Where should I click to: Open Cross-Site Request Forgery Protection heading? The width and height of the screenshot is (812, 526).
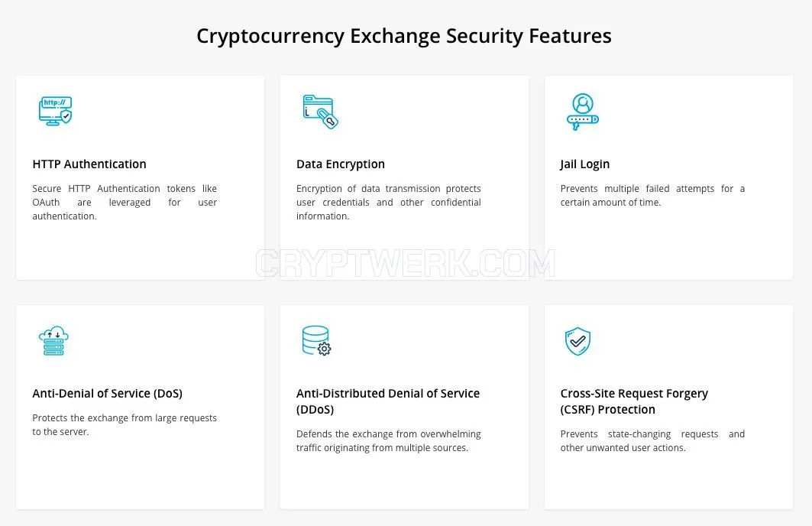634,401
